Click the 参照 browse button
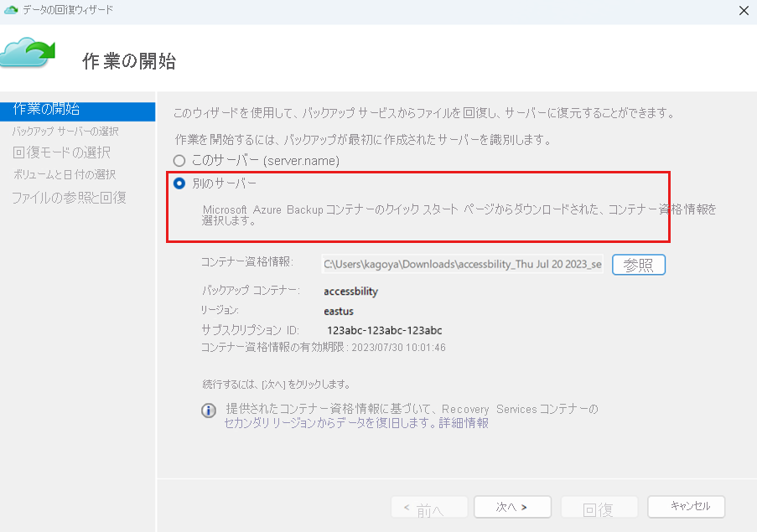757x532 pixels. 639,265
